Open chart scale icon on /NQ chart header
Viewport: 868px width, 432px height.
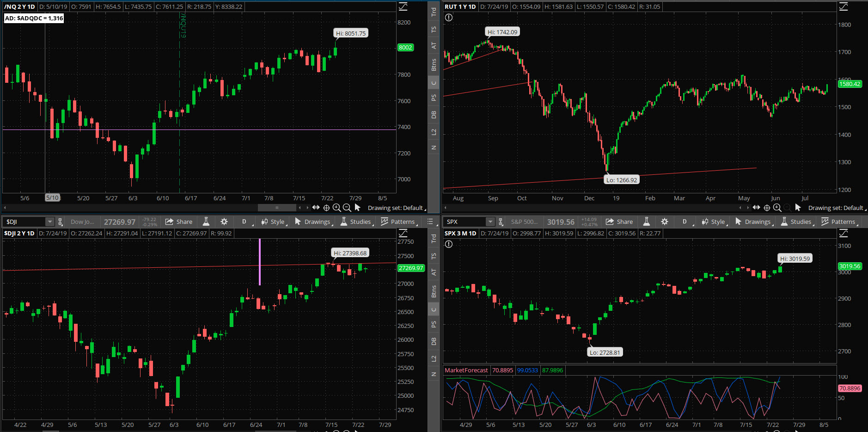(x=403, y=6)
